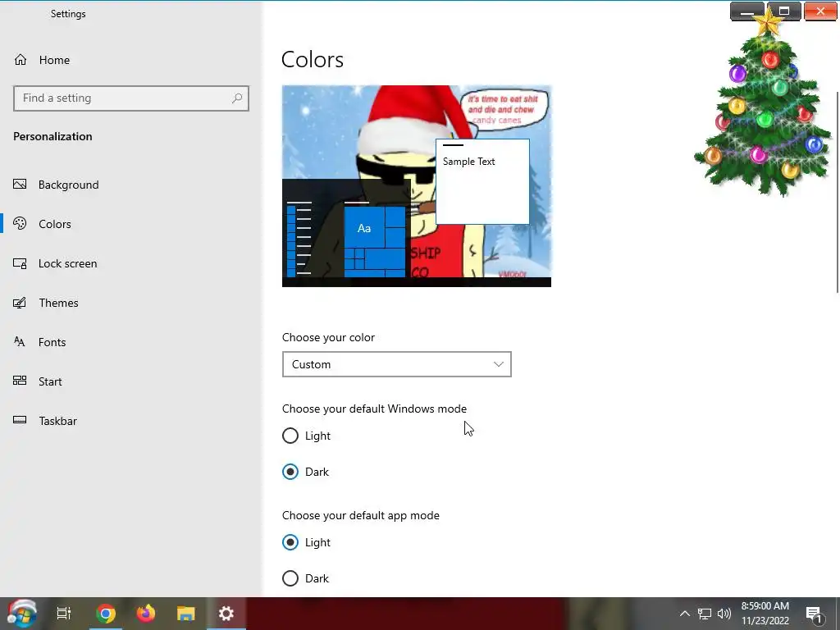Screen dimensions: 840x630
Task: Go to Background settings
Action: click(69, 185)
